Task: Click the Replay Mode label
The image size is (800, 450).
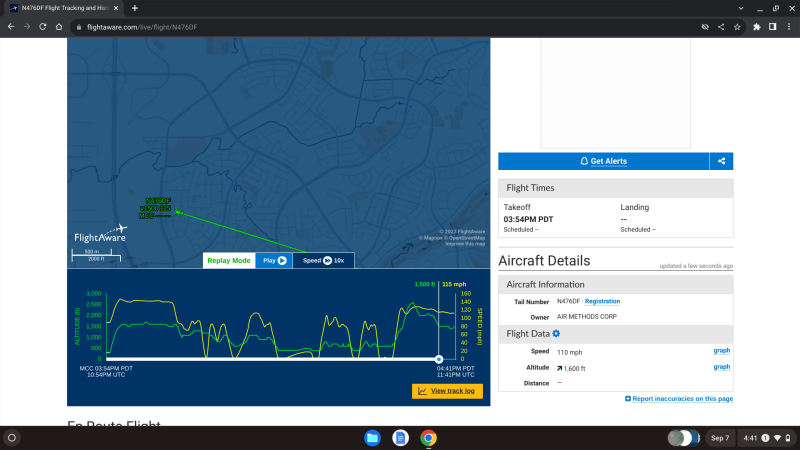Action: (229, 261)
